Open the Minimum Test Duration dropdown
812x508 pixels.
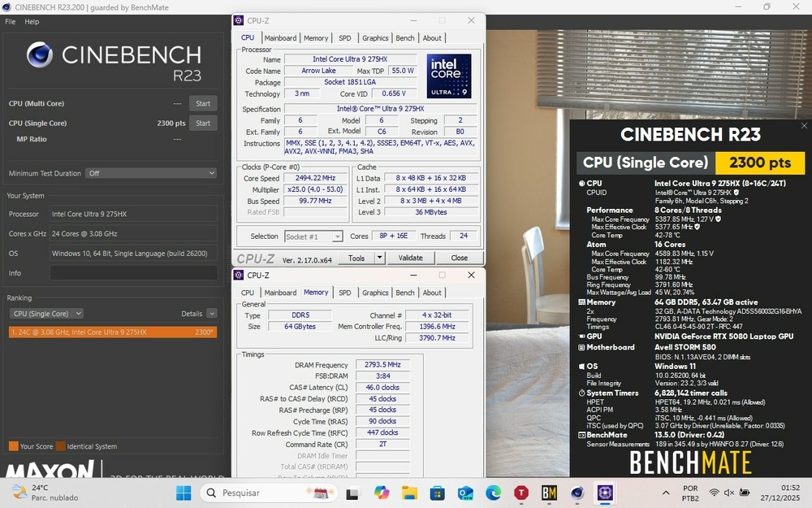152,173
